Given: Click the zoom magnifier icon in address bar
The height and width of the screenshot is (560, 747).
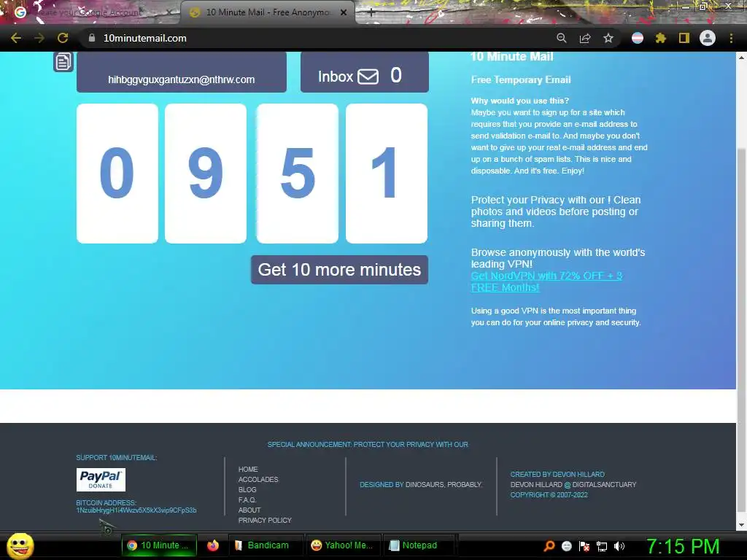Looking at the screenshot, I should click(562, 38).
